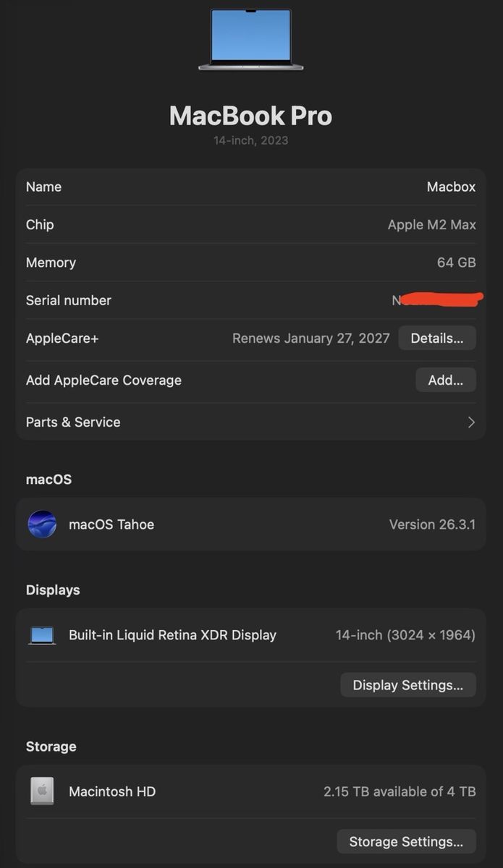503x868 pixels.
Task: Select the Memory 64 GB value
Action: pos(456,263)
